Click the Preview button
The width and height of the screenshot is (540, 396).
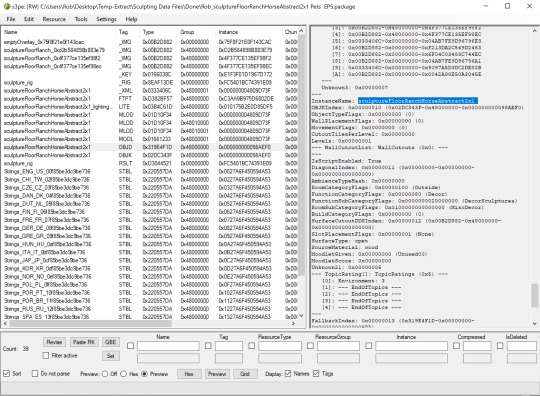click(x=217, y=374)
